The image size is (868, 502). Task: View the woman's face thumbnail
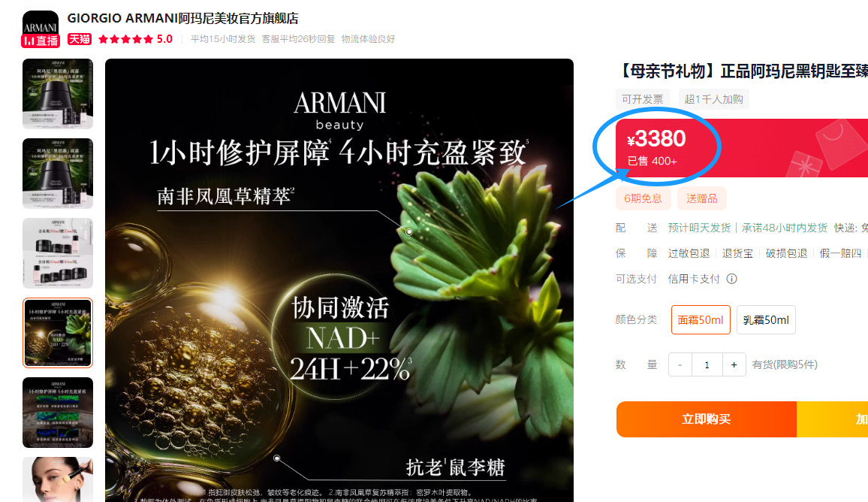click(58, 480)
